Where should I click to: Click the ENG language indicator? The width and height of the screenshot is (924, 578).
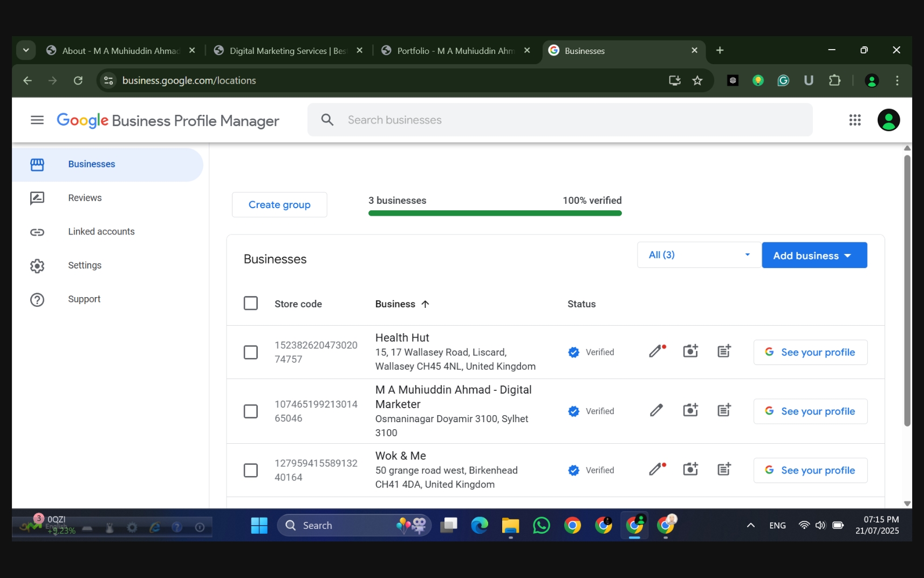pyautogui.click(x=777, y=525)
